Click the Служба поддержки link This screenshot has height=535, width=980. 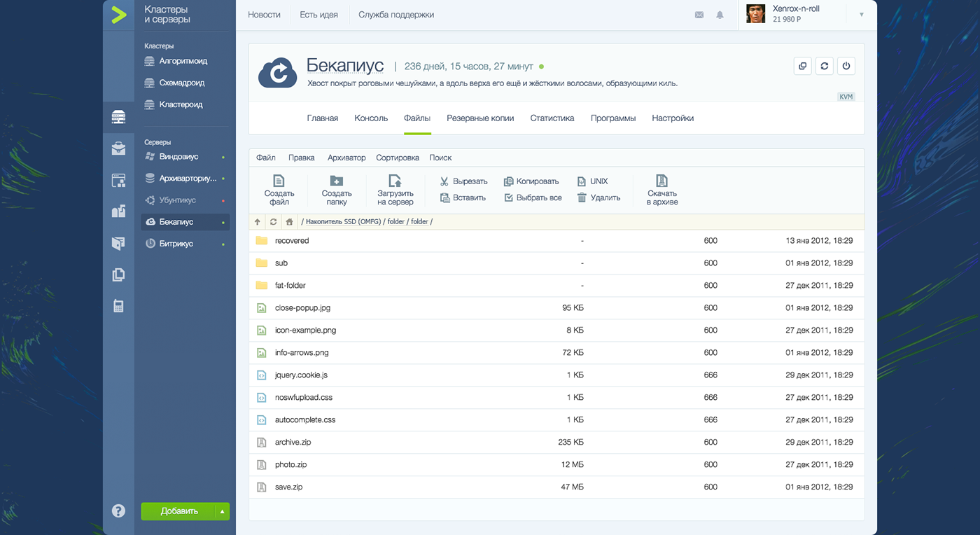[395, 14]
